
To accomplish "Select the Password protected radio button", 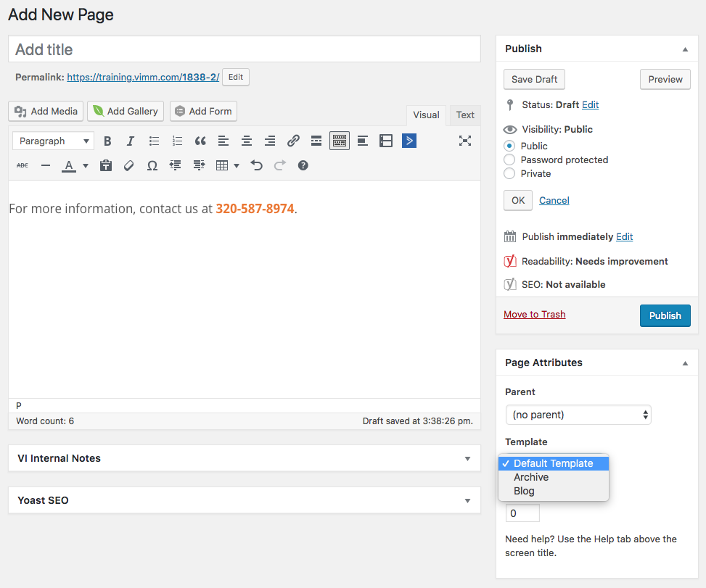I will point(509,160).
